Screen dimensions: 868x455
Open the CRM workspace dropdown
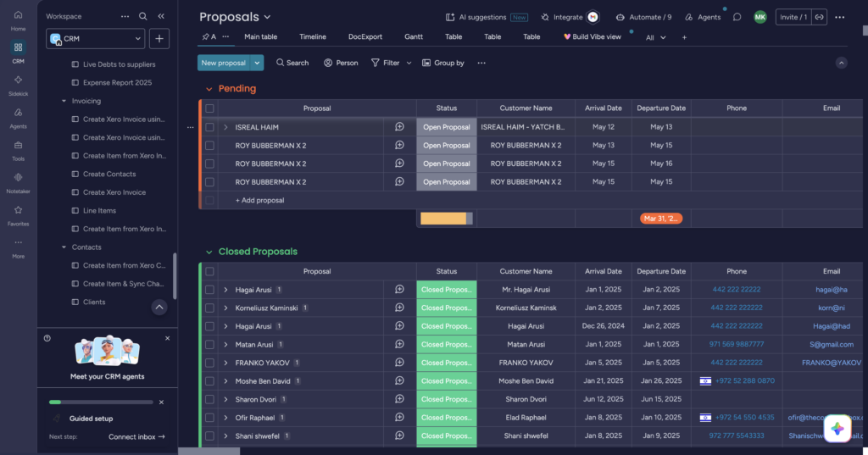95,39
